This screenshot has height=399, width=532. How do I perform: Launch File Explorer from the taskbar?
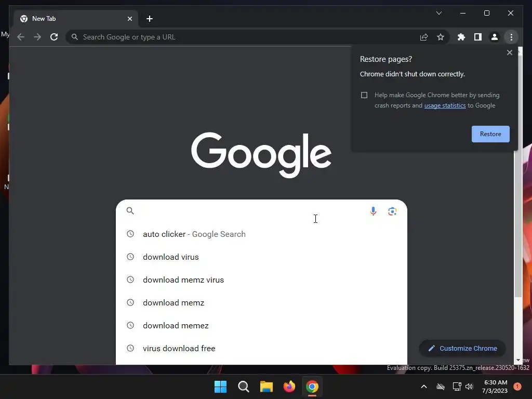coord(267,387)
